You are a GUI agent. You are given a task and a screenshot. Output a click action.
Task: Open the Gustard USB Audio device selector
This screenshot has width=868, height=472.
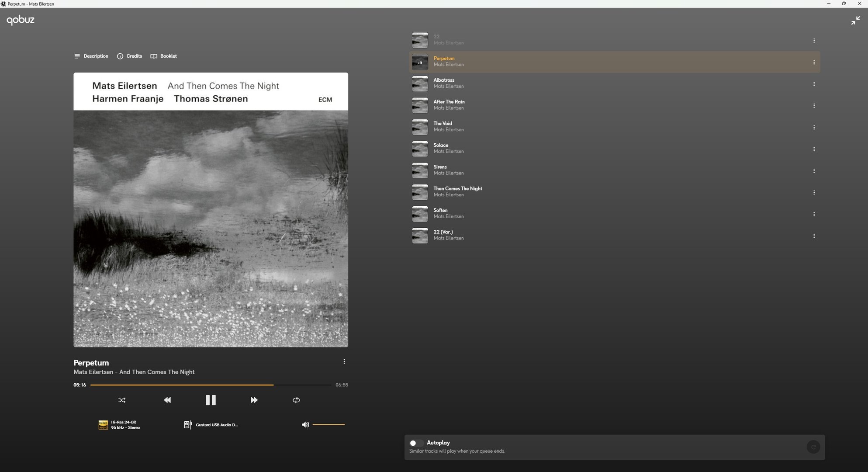(x=211, y=425)
